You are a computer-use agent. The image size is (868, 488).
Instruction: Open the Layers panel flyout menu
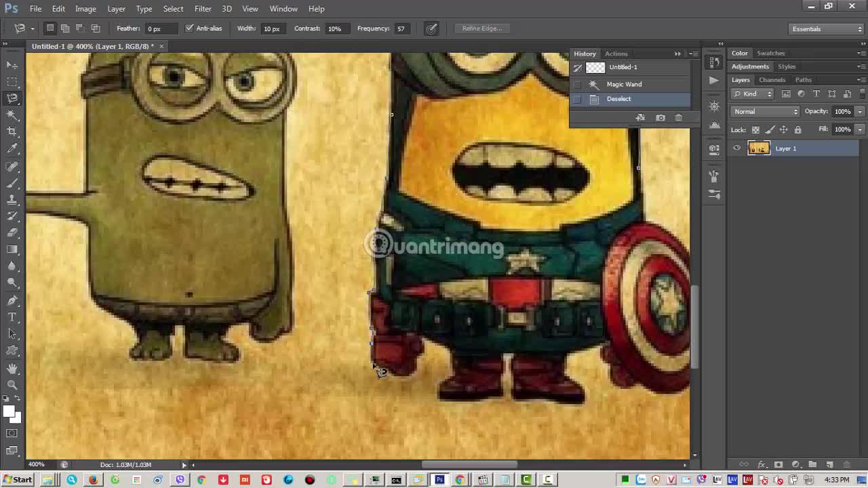[861, 80]
